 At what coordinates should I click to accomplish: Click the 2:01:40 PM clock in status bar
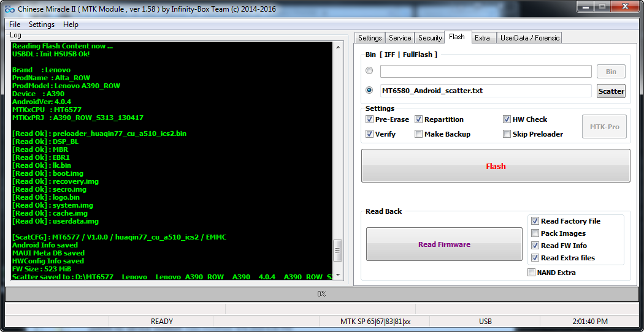pos(590,322)
